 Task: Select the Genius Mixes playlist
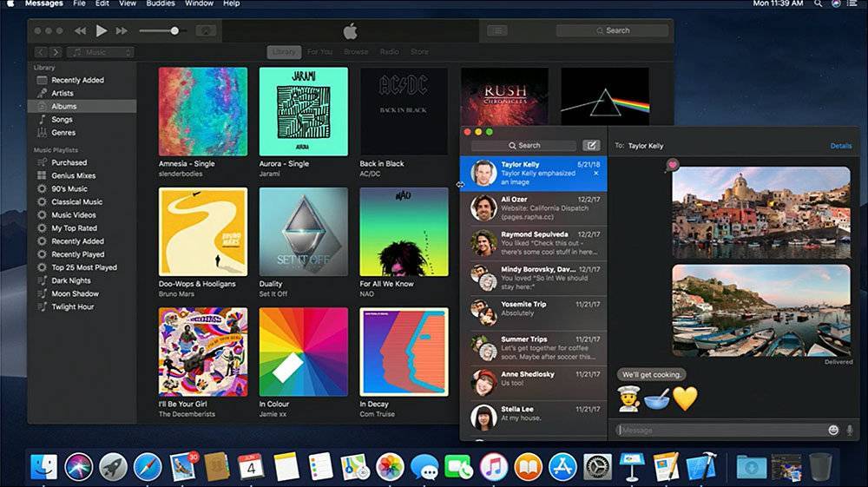(x=74, y=175)
